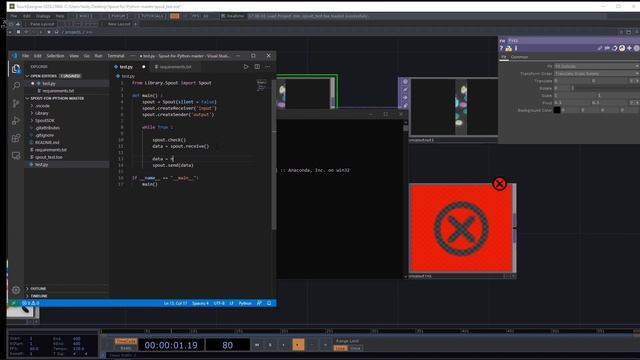The height and width of the screenshot is (360, 640).
Task: Open Run and Debug view in VS Code
Action: tap(16, 121)
